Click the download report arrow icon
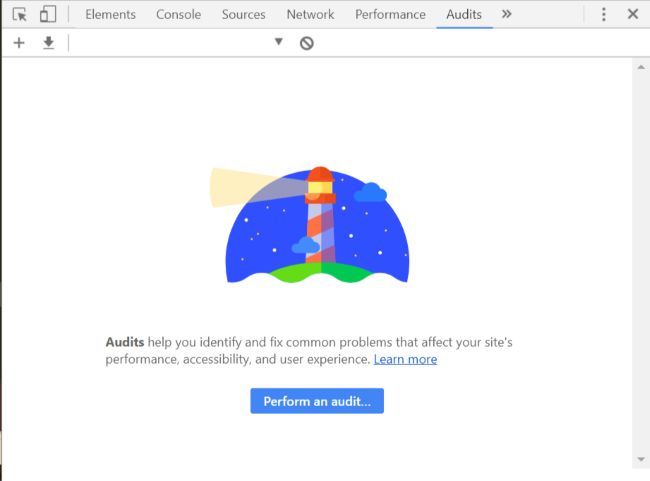This screenshot has width=650, height=481. point(49,43)
